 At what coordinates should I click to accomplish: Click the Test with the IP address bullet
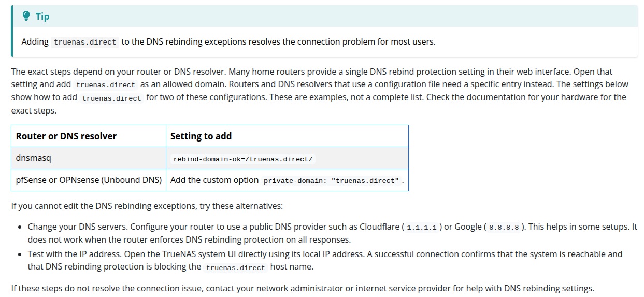[325, 260]
